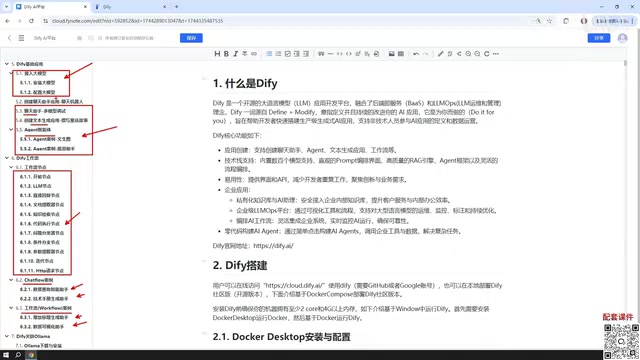The height and width of the screenshot is (360, 640).
Task: Insert hyperlink using link icon
Action: 254,54
